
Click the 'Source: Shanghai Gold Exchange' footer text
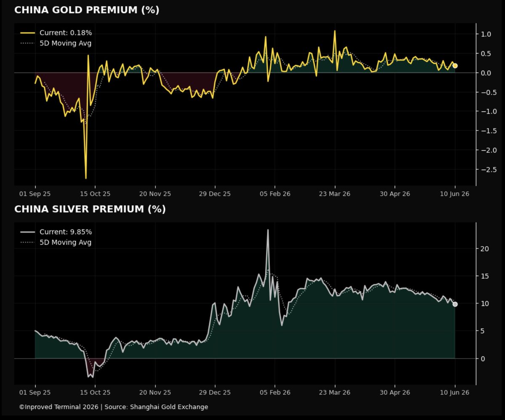point(156,407)
